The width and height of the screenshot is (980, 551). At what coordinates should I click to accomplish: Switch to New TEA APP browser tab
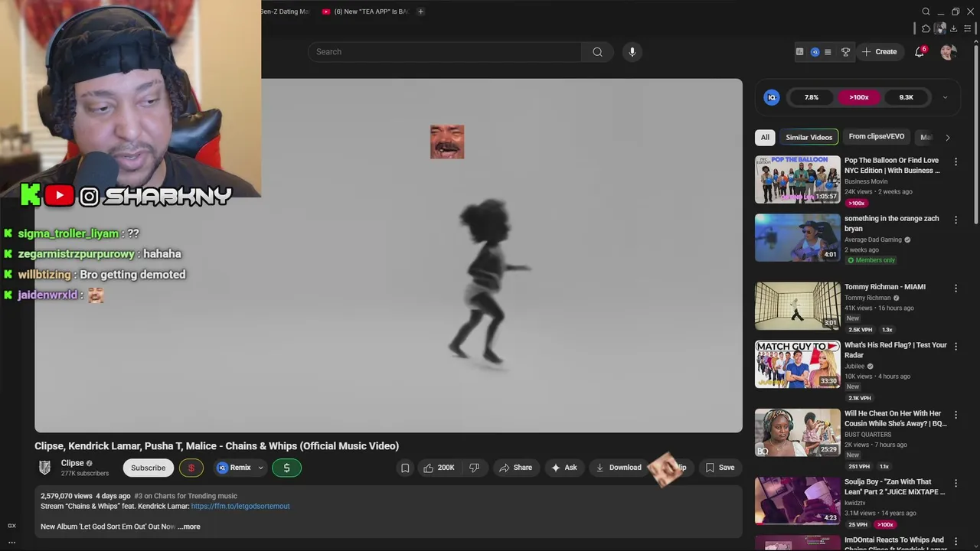click(366, 11)
